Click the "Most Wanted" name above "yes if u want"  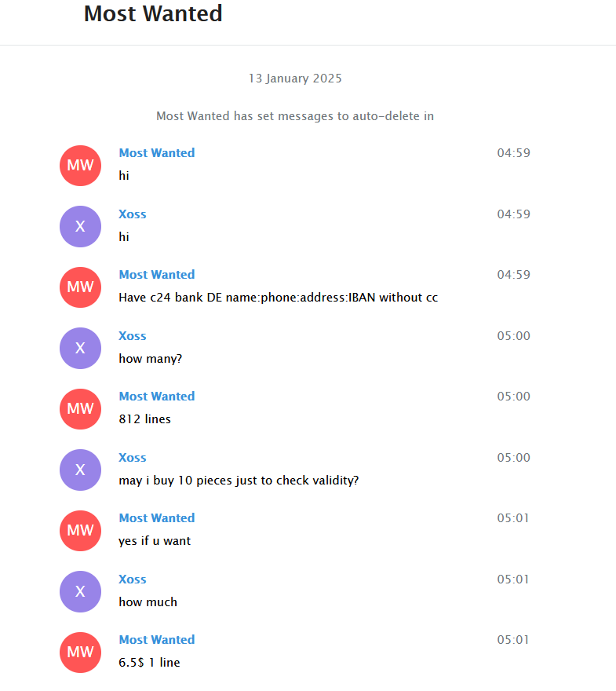[157, 518]
